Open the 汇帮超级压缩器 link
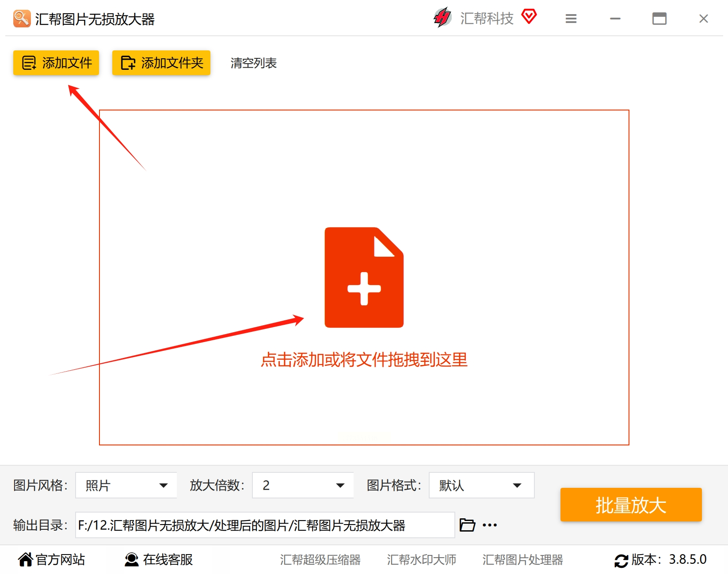 320,560
